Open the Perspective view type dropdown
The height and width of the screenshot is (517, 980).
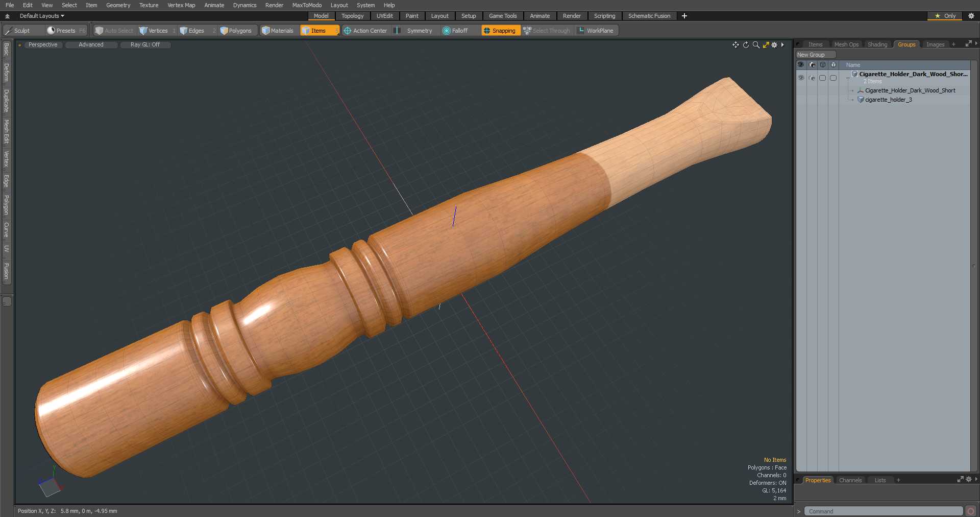pyautogui.click(x=43, y=45)
